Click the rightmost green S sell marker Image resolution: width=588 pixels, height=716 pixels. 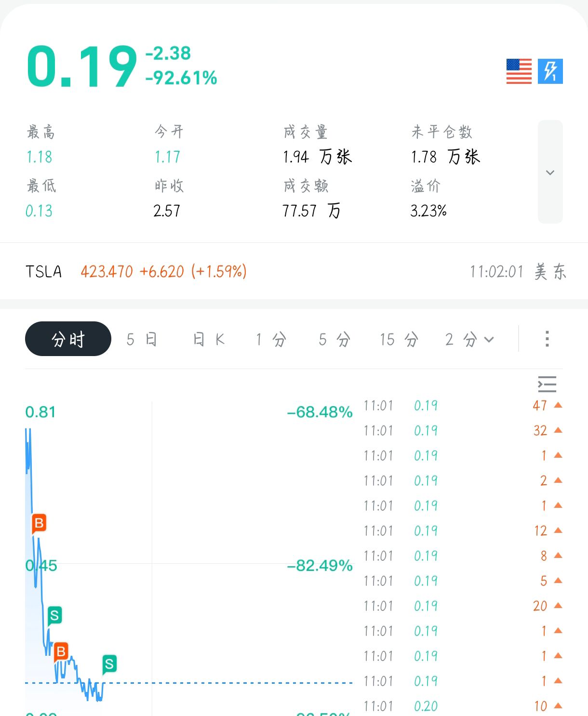(x=109, y=664)
